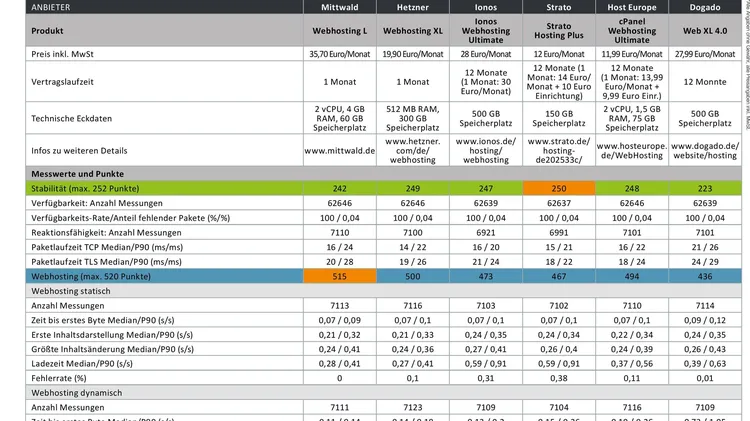Click the Web XL 4.0 product cell

702,31
